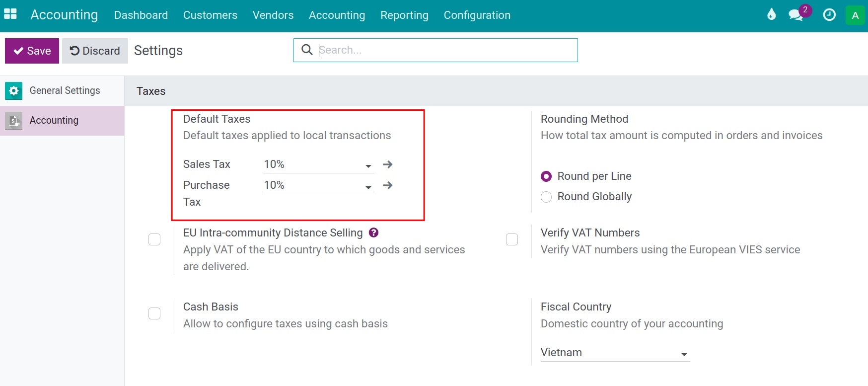Click the water drop debug icon
This screenshot has height=386, width=868.
tap(771, 14)
